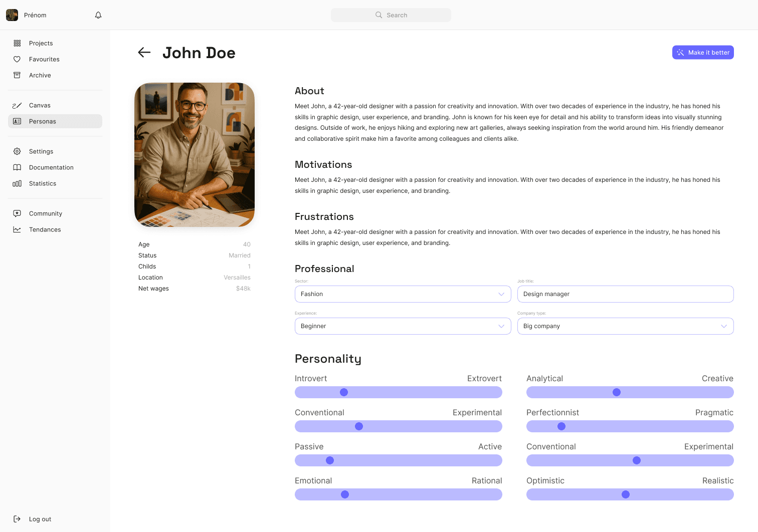Select Archive from the sidebar
758x532 pixels.
coord(55,75)
